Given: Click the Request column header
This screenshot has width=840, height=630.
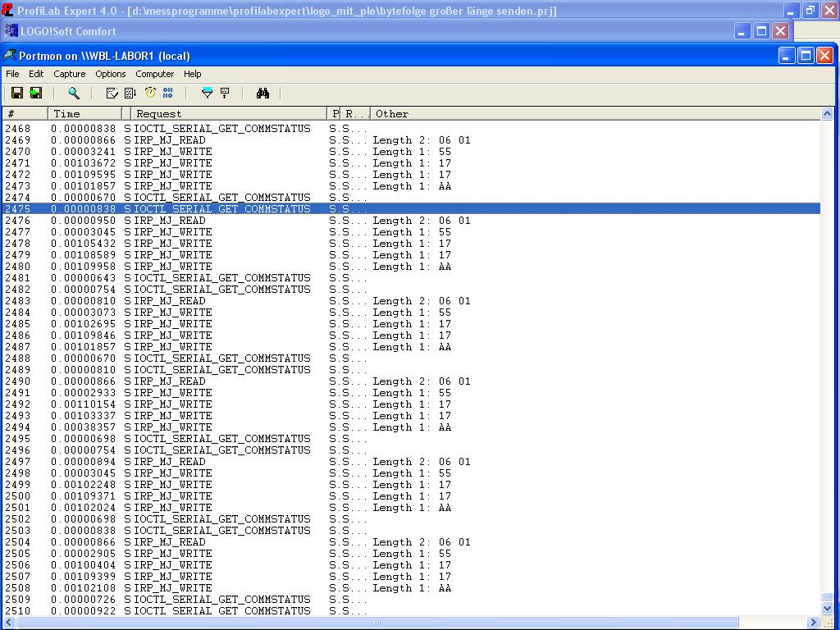Looking at the screenshot, I should coord(229,113).
